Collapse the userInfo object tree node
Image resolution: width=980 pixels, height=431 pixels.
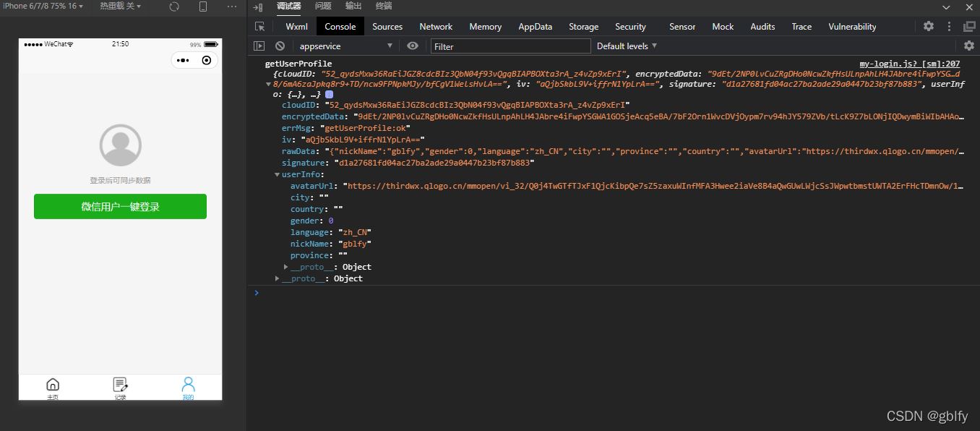point(278,174)
